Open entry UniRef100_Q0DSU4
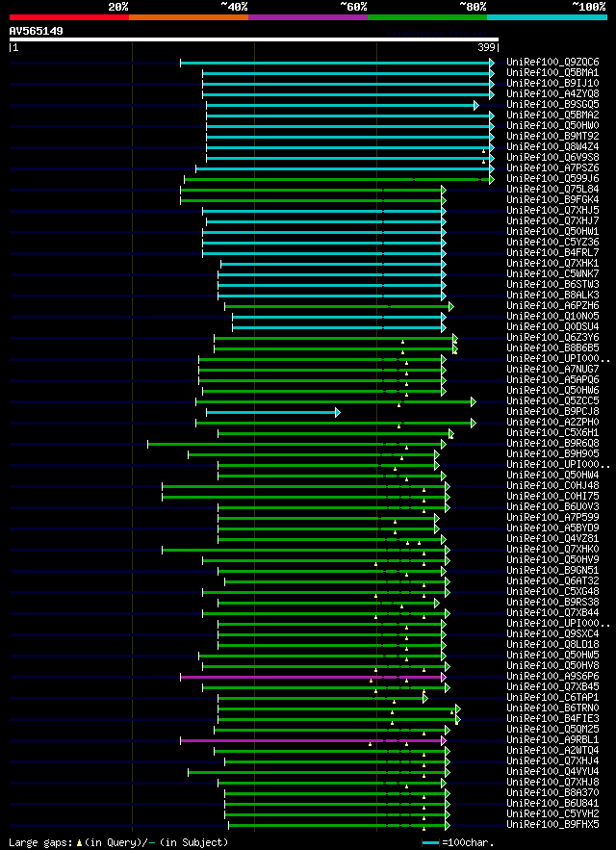The height and width of the screenshot is (850, 616). (553, 327)
